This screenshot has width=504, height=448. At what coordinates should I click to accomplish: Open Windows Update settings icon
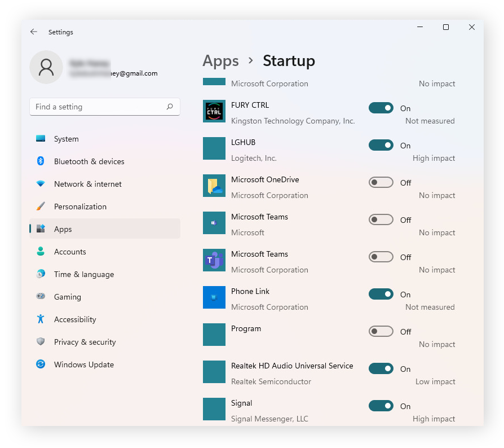click(x=41, y=364)
